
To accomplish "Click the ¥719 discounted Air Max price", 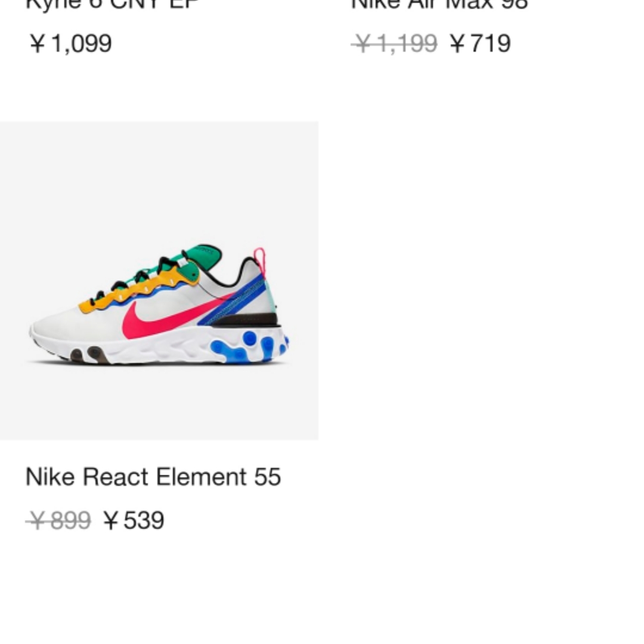I will coord(481,43).
